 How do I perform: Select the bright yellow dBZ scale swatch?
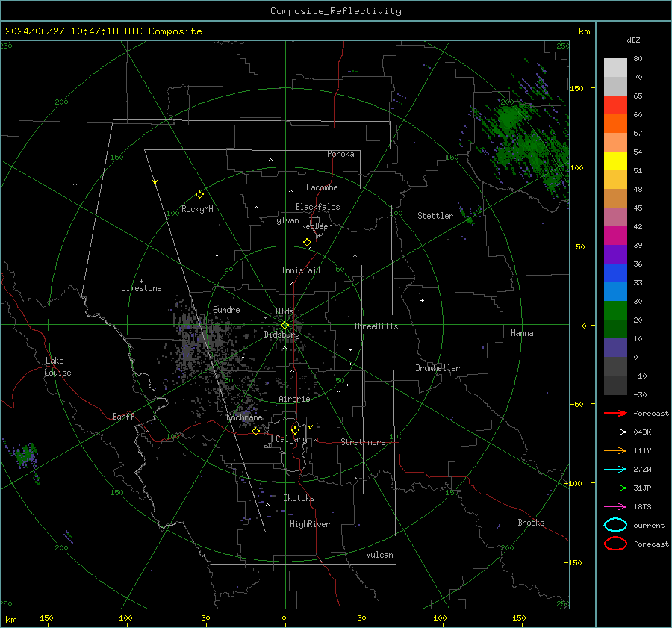[615, 161]
